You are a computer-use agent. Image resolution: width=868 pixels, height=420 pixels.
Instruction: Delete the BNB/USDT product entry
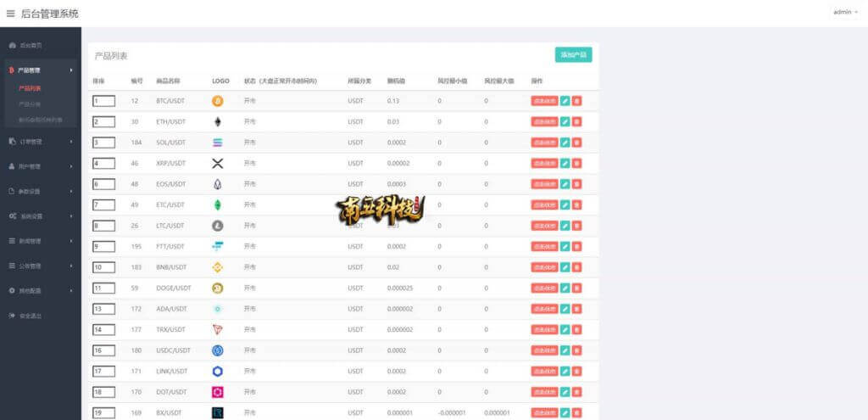tap(576, 267)
